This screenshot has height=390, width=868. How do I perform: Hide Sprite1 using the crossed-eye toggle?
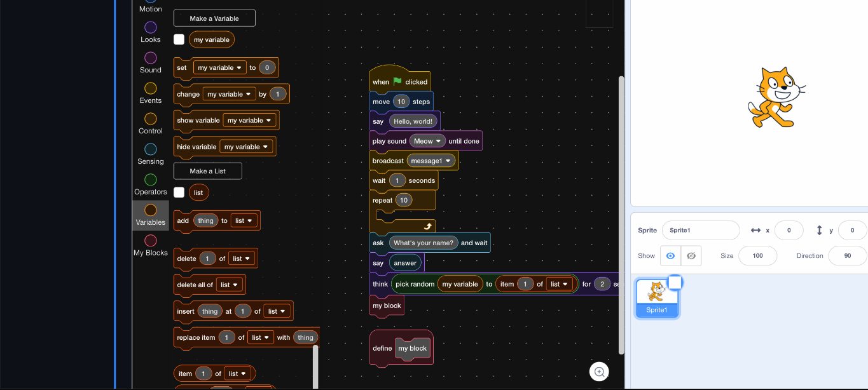coord(691,255)
